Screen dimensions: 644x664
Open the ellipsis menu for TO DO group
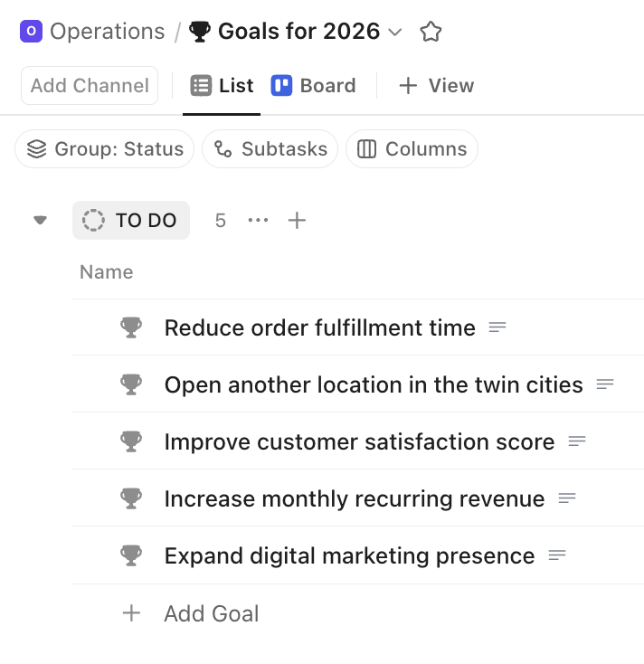[x=258, y=221]
